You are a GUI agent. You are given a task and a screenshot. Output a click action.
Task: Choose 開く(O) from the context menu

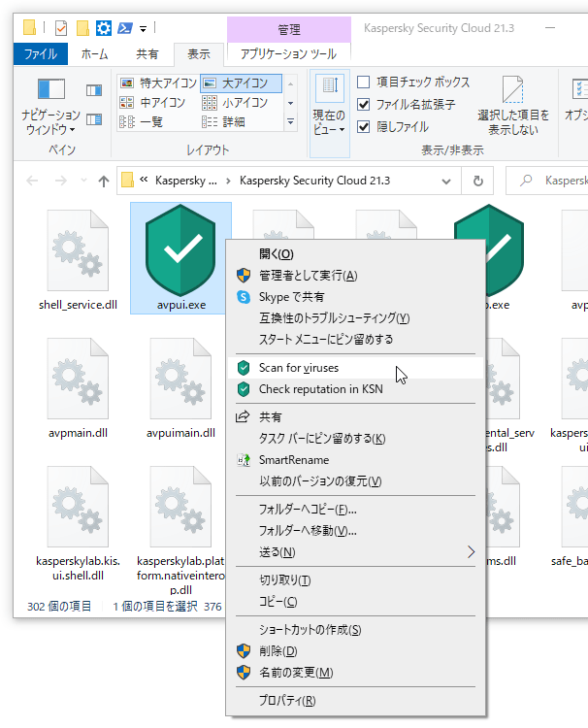tap(355, 254)
